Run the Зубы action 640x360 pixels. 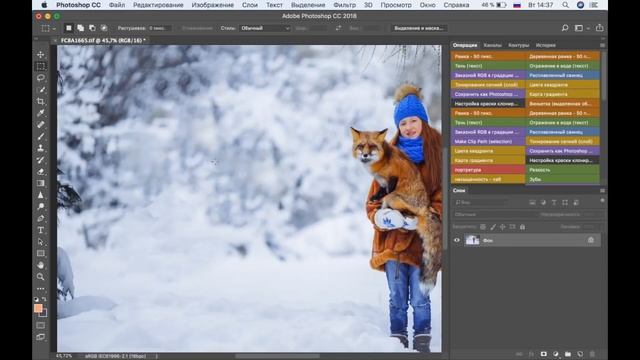point(562,179)
